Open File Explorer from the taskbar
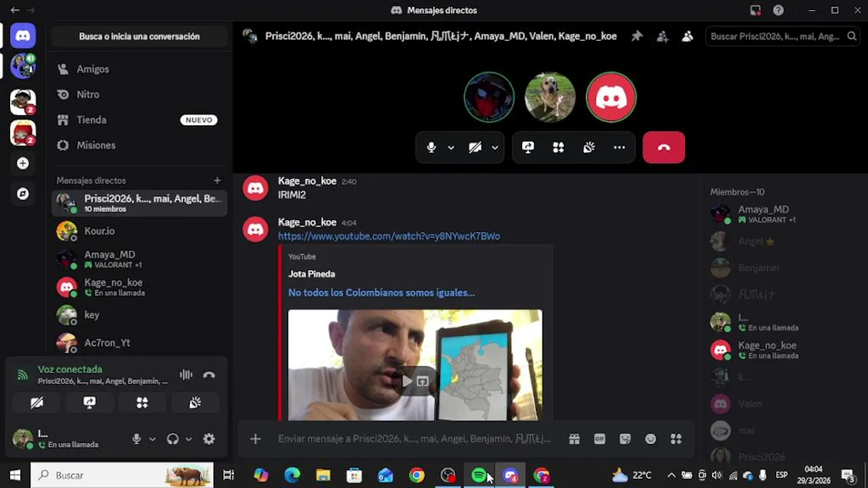Screen dimensions: 868x488 [x=323, y=475]
